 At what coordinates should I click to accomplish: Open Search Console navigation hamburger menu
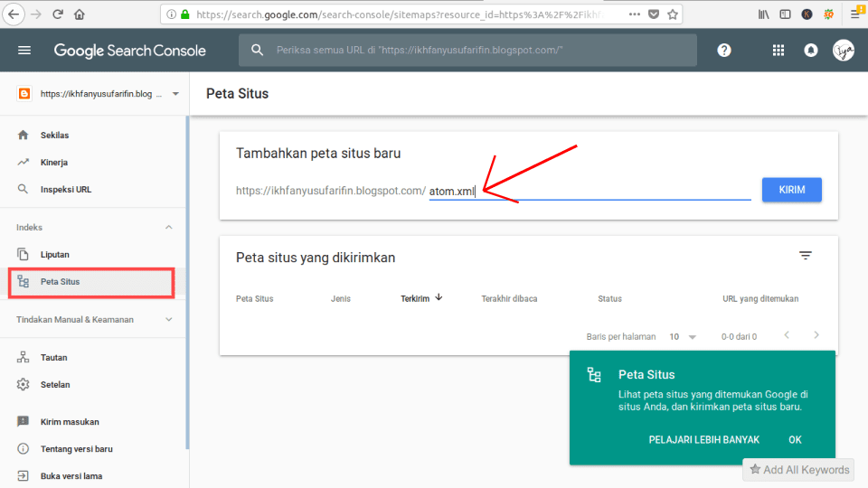coord(24,51)
